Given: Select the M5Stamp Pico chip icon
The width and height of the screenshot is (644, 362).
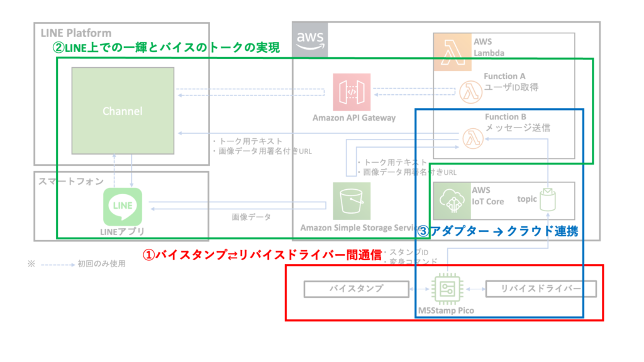Looking at the screenshot, I should [x=448, y=289].
